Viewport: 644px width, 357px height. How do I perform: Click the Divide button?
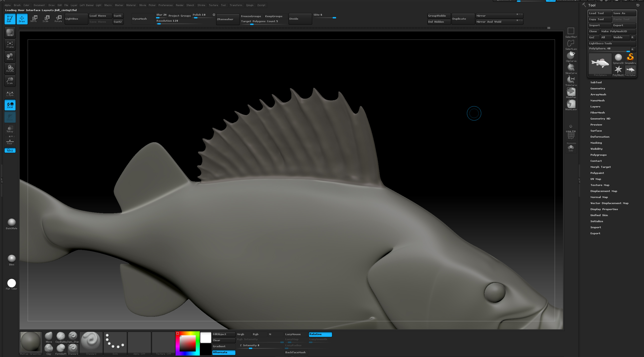(300, 19)
